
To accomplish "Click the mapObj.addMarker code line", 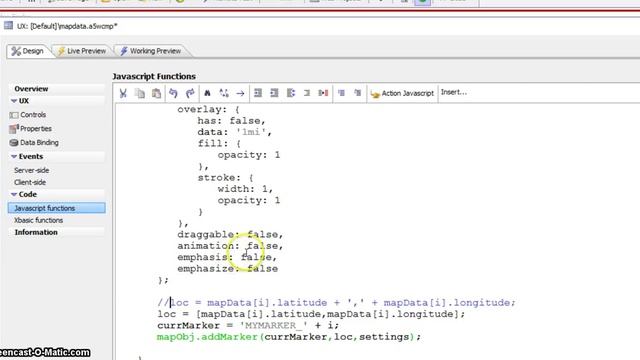I will pyautogui.click(x=289, y=337).
